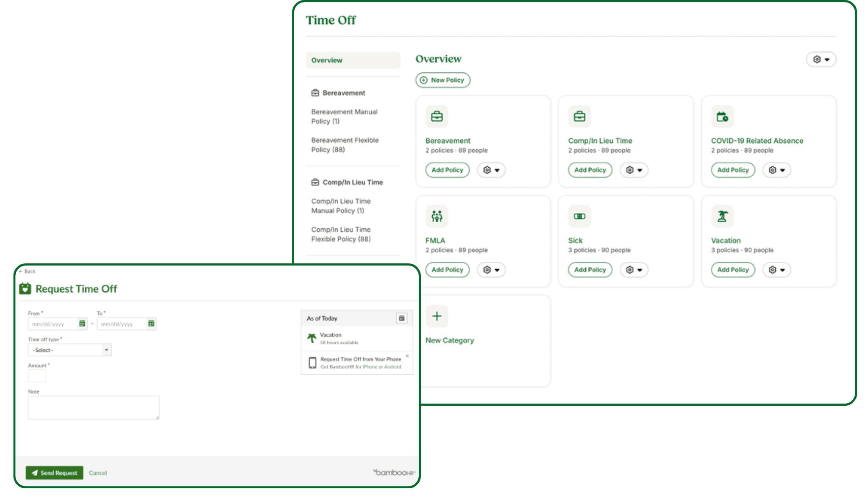The image size is (868, 498).
Task: Open the COVID-19 Related Absence settings dropdown
Action: [x=777, y=170]
